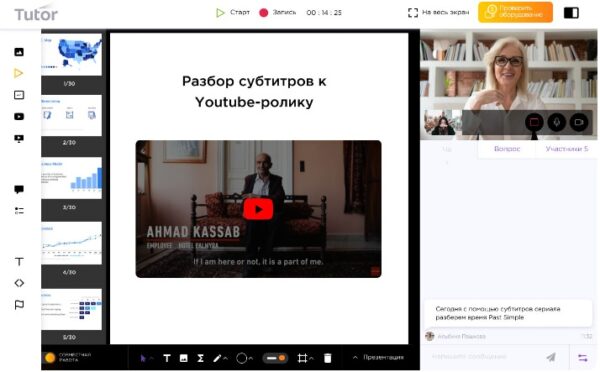Open slide thumbnail 4/30 with line chart

pos(72,243)
